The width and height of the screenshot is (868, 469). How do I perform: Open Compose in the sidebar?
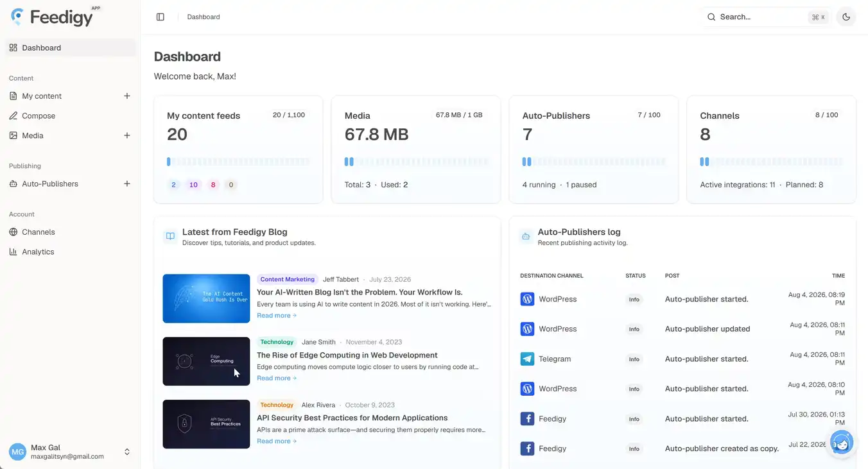(x=71, y=116)
